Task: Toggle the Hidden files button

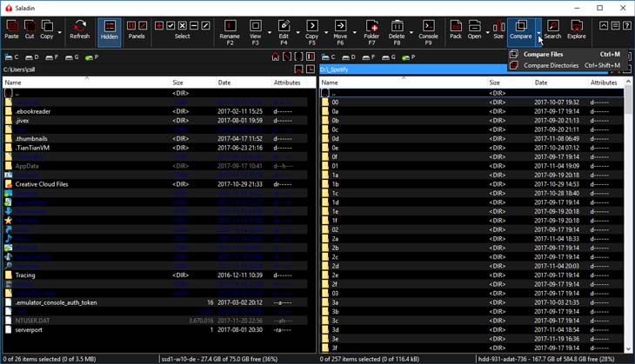Action: click(110, 30)
